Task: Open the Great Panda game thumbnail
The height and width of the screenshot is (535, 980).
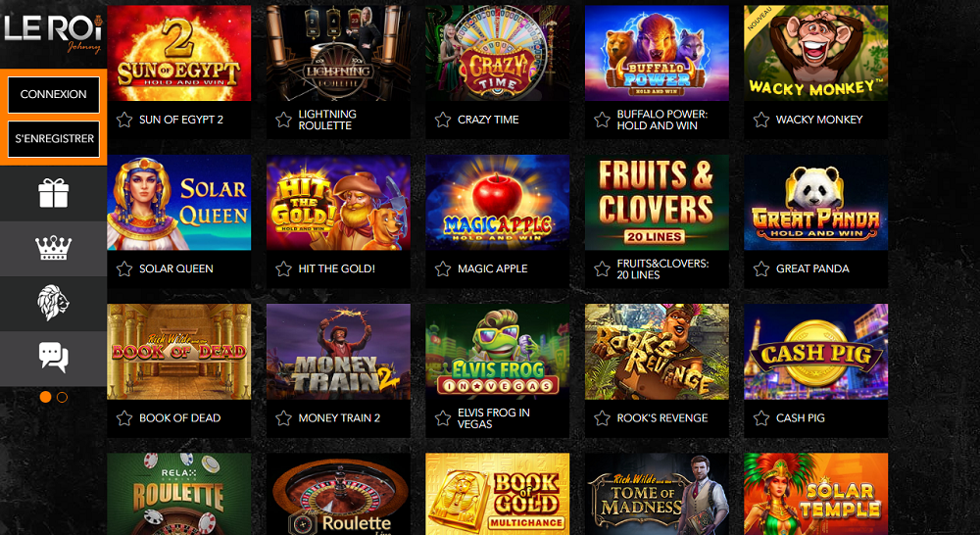Action: (x=815, y=203)
